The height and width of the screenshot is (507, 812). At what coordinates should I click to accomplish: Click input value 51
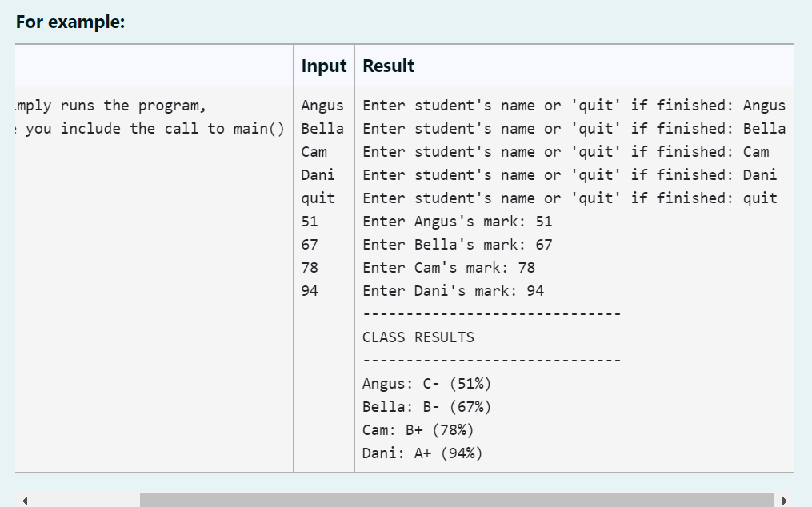tap(309, 222)
